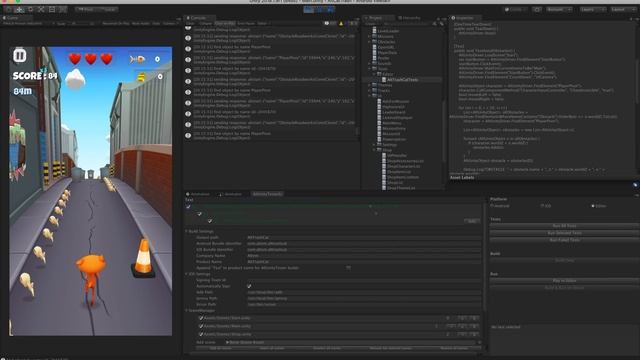Click the Play button in top toolbar
The width and height of the screenshot is (640, 360).
coord(309,9)
